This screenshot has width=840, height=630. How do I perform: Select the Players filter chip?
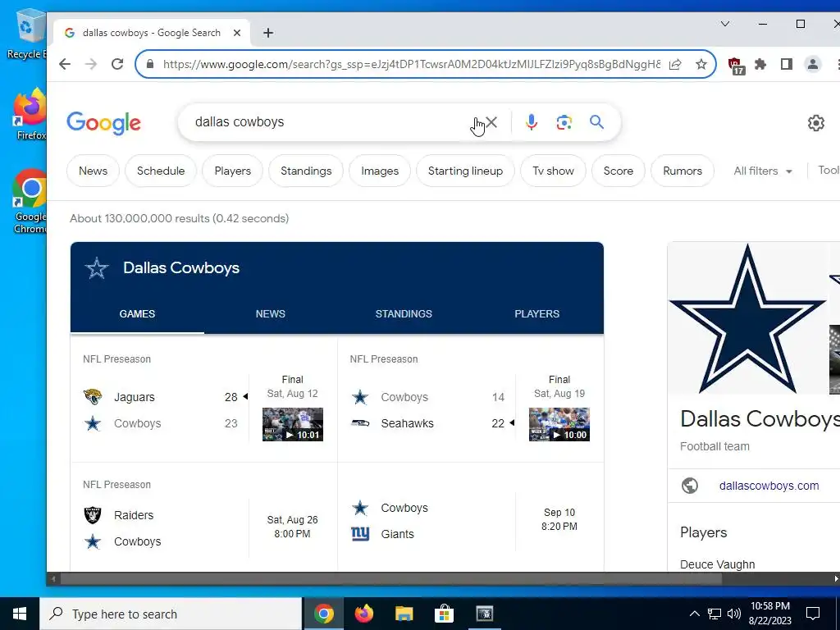click(x=232, y=171)
